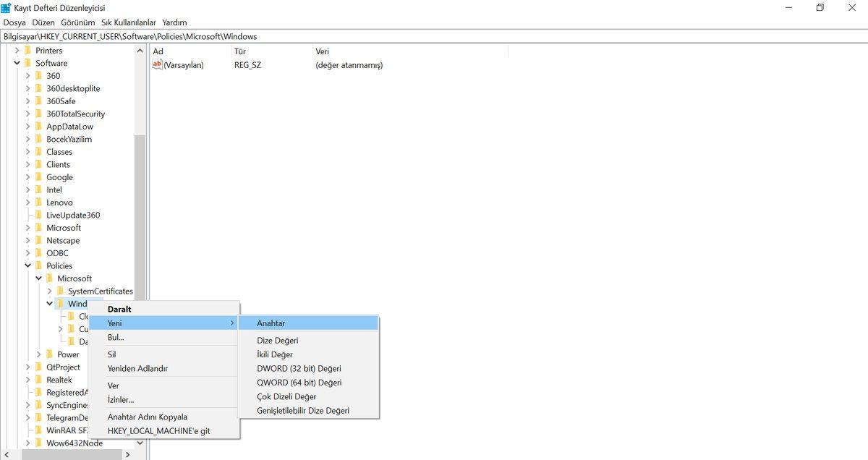The height and width of the screenshot is (460, 868).
Task: Click Yeniden Adlandır in context menu
Action: coord(137,368)
